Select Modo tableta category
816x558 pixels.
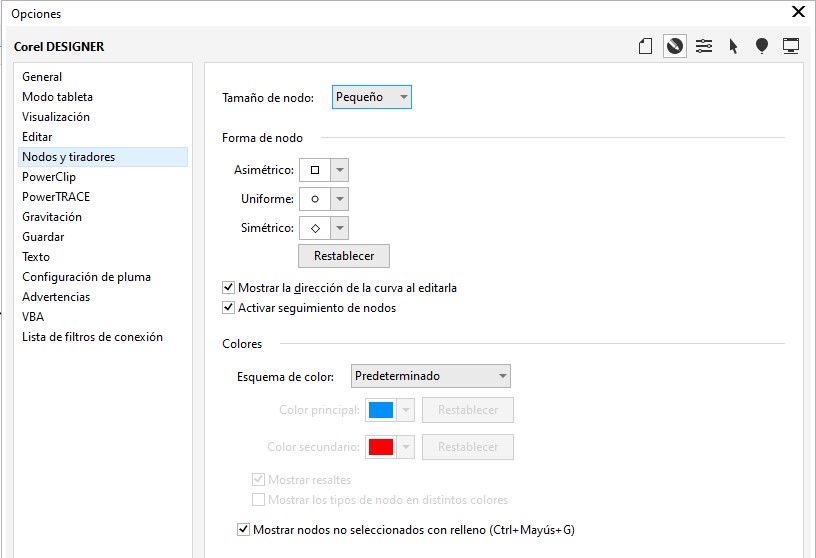103,97
